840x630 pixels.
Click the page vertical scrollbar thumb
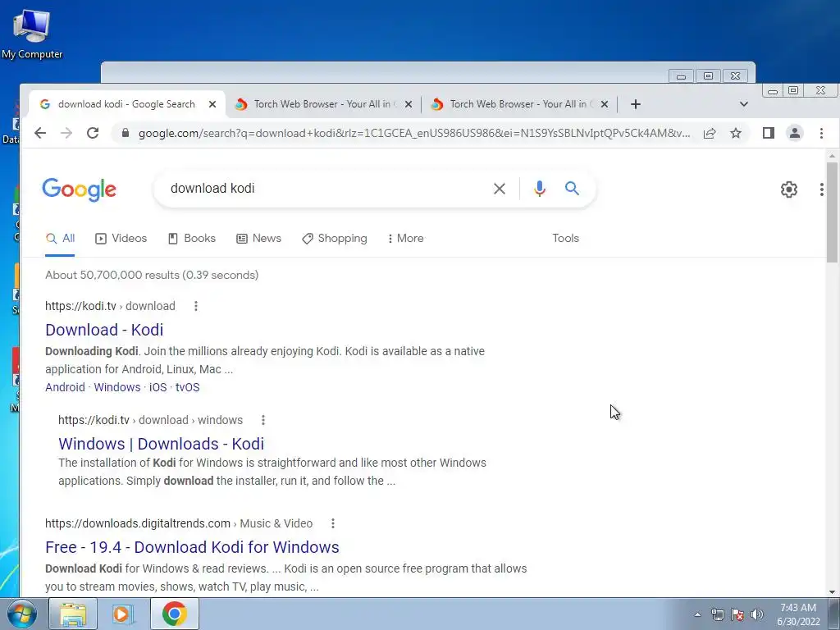[832, 212]
